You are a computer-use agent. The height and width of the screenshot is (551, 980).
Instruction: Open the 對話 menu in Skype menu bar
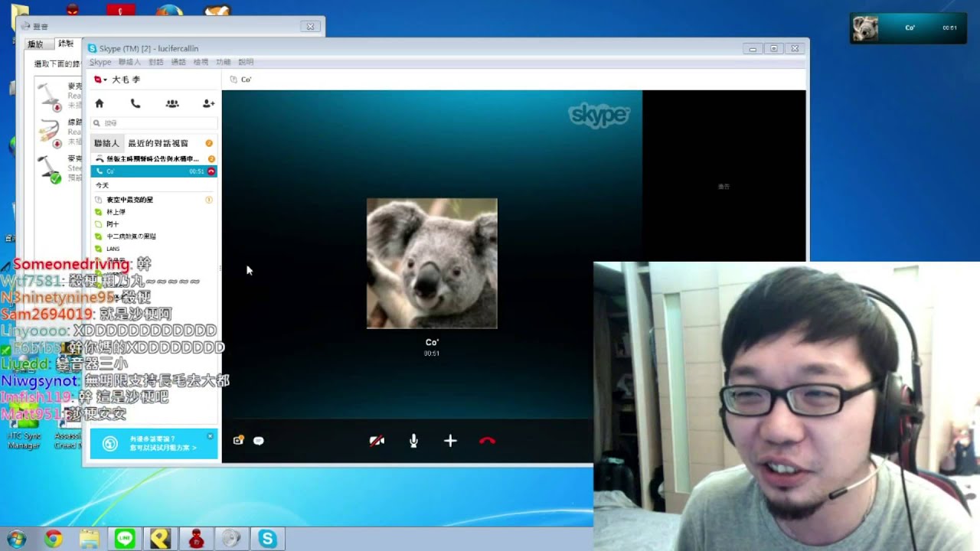[x=156, y=62]
